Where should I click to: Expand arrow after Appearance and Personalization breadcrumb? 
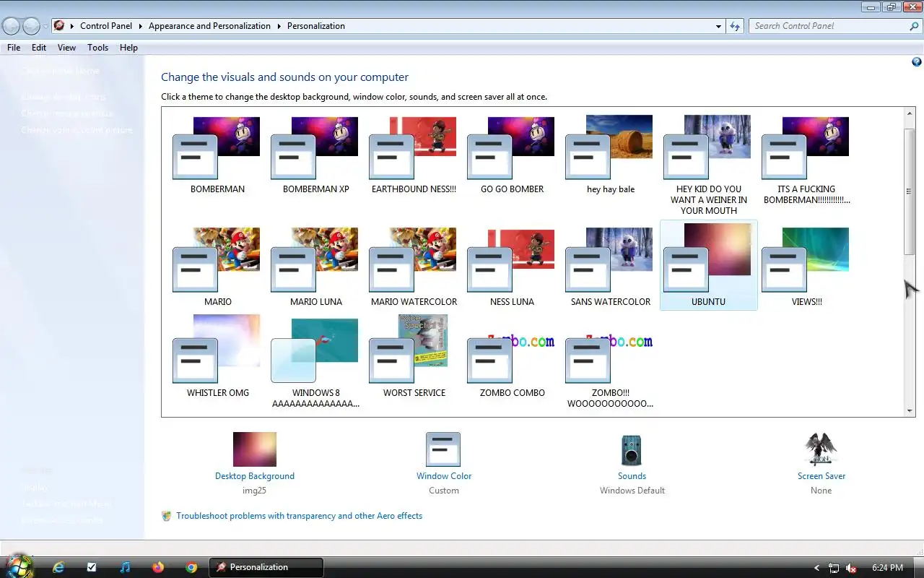tap(279, 26)
